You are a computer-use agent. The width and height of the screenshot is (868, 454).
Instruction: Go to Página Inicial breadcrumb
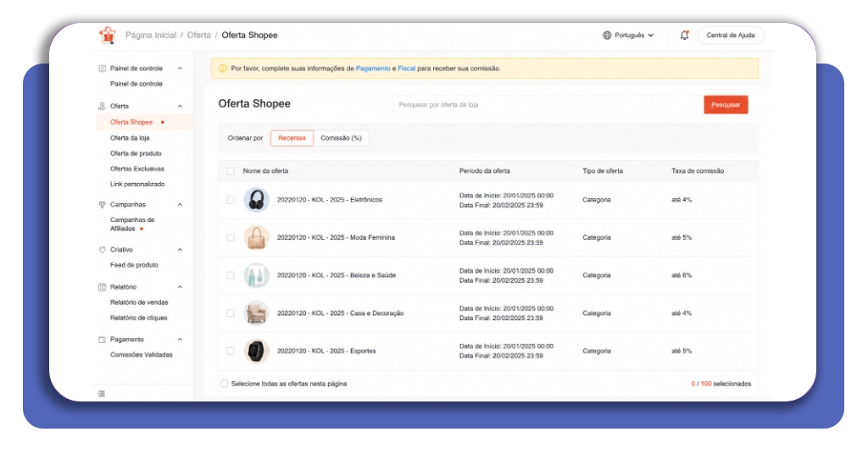(x=151, y=35)
